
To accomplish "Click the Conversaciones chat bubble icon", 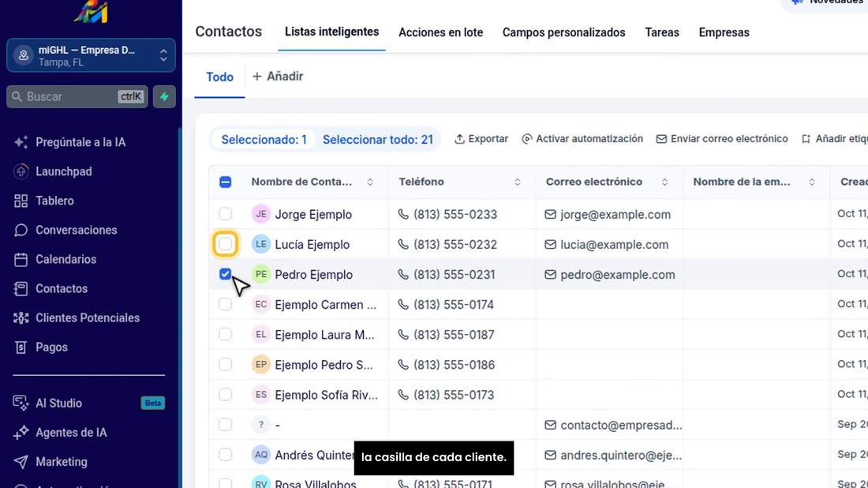I will [21, 230].
